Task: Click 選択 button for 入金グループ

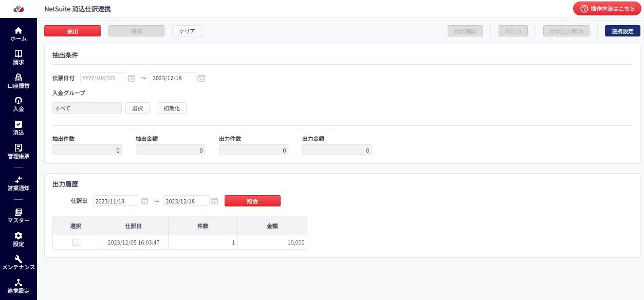Action: tap(137, 108)
